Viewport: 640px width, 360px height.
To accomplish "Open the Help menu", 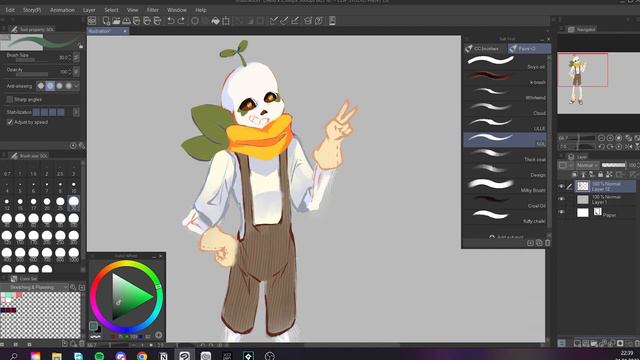I will pyautogui.click(x=201, y=10).
